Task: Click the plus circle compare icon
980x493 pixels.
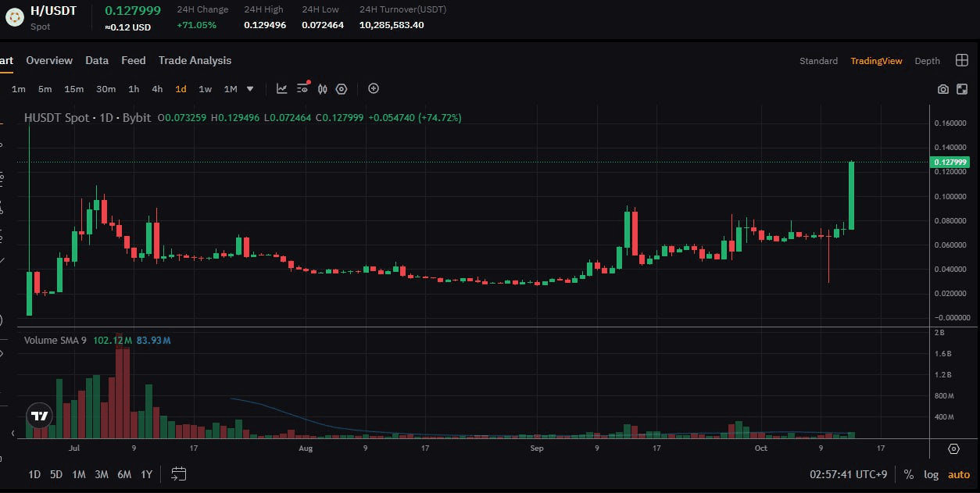Action: point(374,88)
